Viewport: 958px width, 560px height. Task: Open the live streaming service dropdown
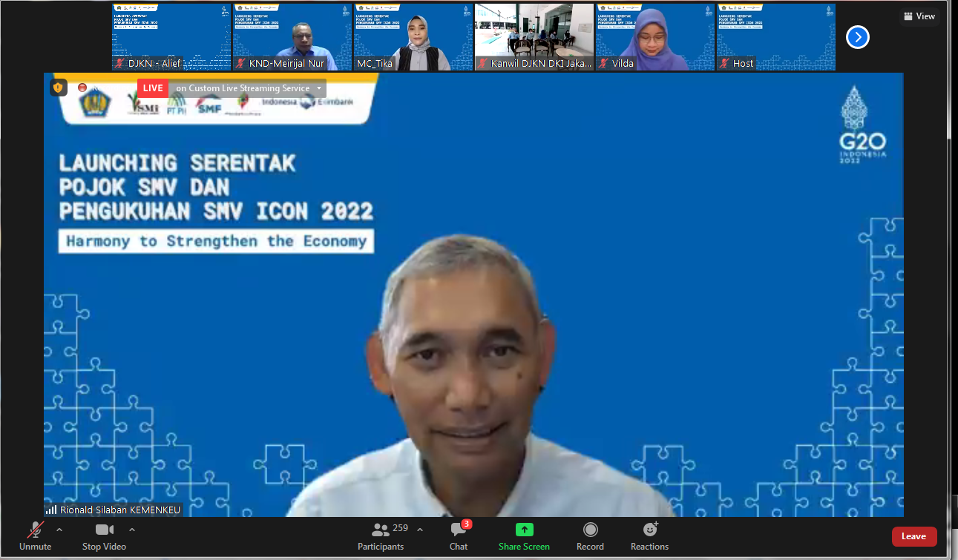pos(320,88)
